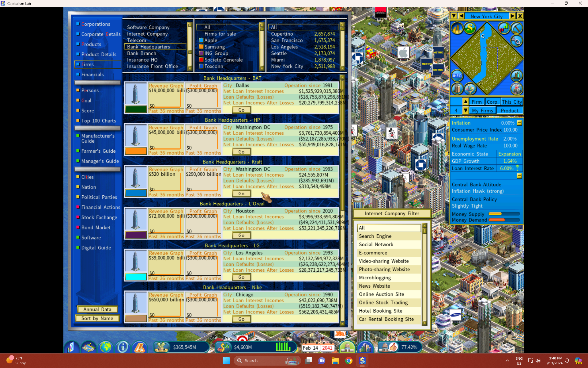The height and width of the screenshot is (368, 588).
Task: Open the city buildings icon beside the minimap
Action: click(457, 29)
